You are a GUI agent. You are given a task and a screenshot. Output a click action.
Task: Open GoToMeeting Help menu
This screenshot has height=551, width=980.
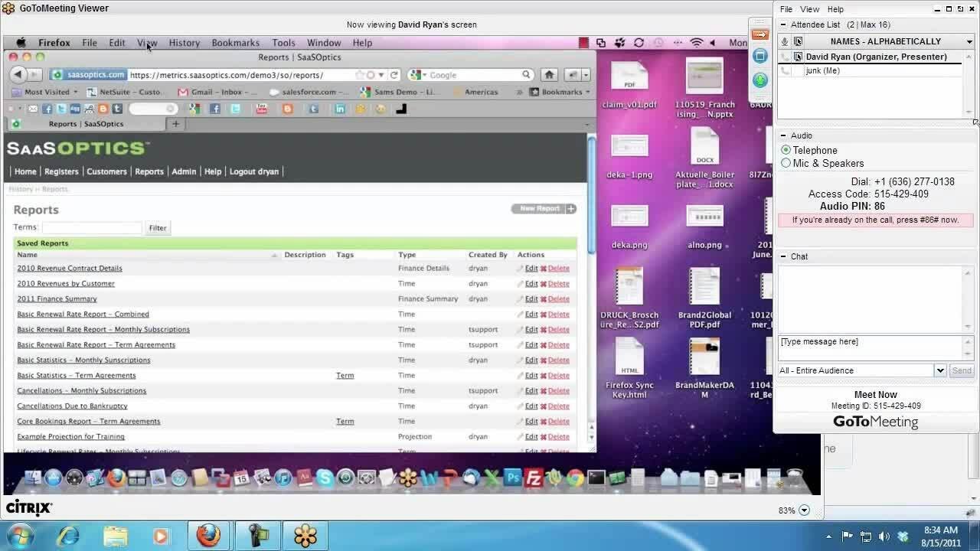835,9
